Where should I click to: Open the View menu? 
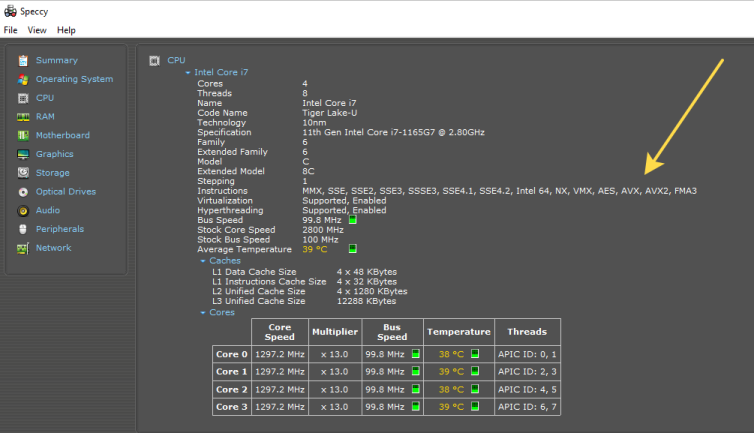pos(37,30)
